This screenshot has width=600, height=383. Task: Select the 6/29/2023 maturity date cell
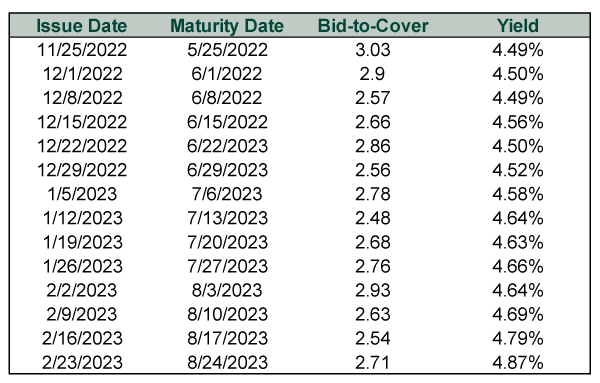tap(227, 170)
